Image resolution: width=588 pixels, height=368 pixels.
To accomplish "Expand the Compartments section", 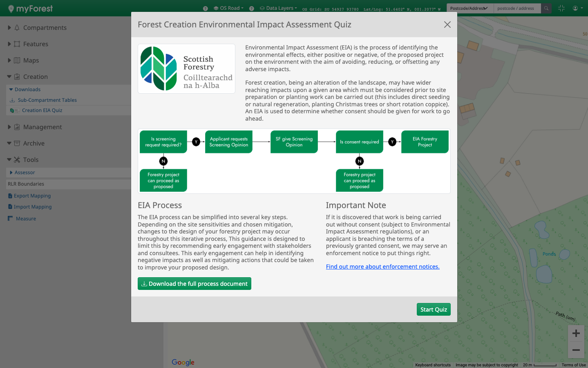I will point(45,28).
